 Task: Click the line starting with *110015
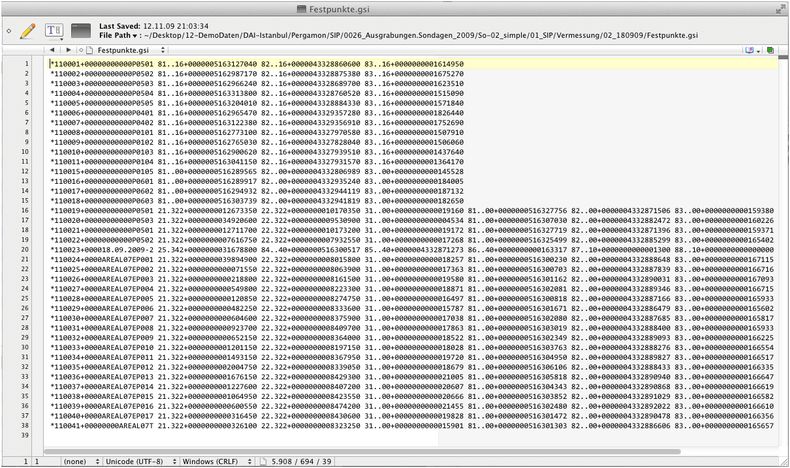[256, 171]
